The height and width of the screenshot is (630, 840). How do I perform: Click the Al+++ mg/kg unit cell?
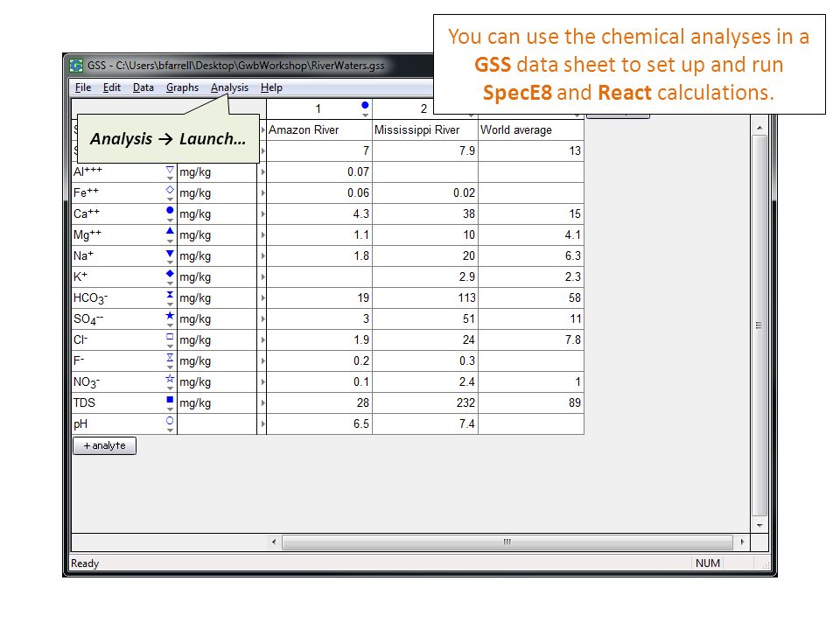[217, 172]
